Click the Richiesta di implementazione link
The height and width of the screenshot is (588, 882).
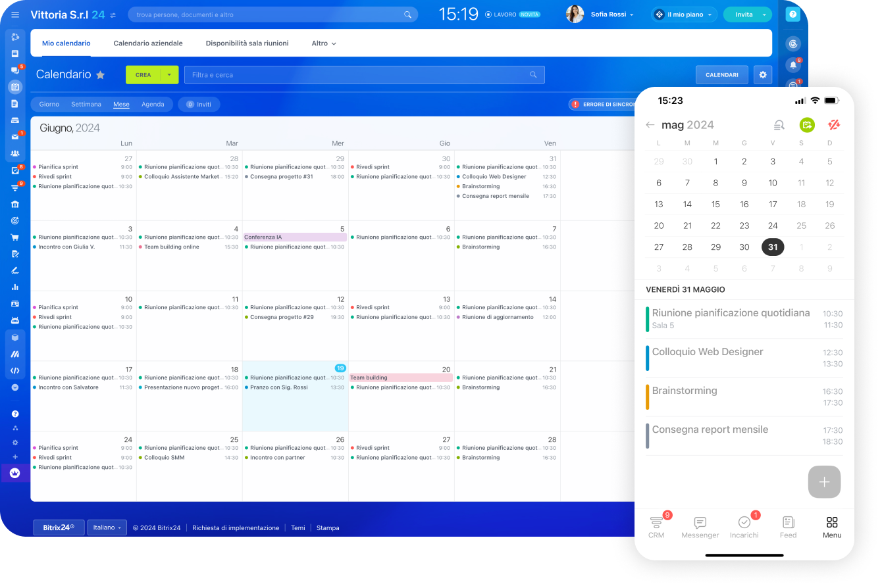coord(236,528)
